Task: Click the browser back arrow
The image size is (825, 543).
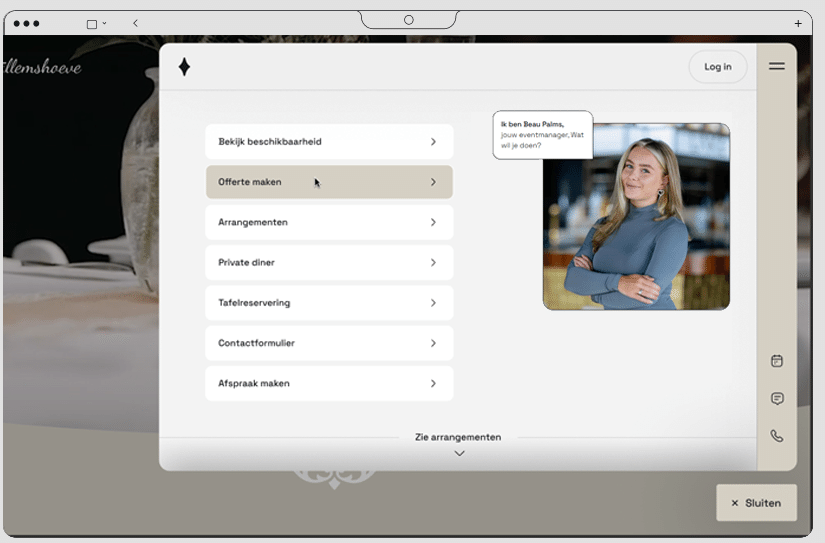Action: point(135,23)
